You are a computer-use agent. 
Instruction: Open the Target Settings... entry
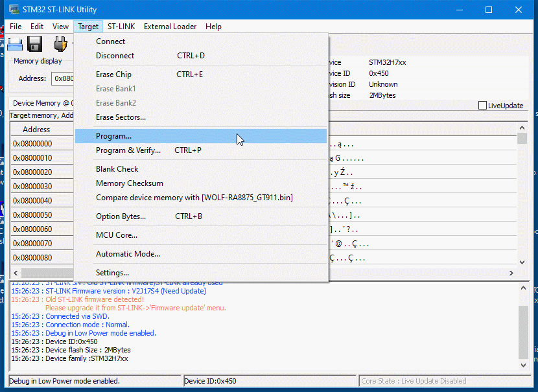[x=112, y=273]
